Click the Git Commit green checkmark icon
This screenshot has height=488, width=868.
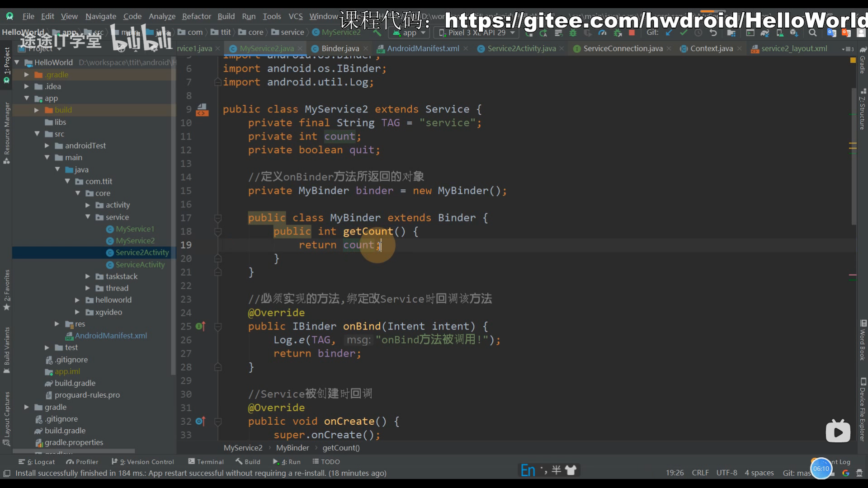(684, 33)
